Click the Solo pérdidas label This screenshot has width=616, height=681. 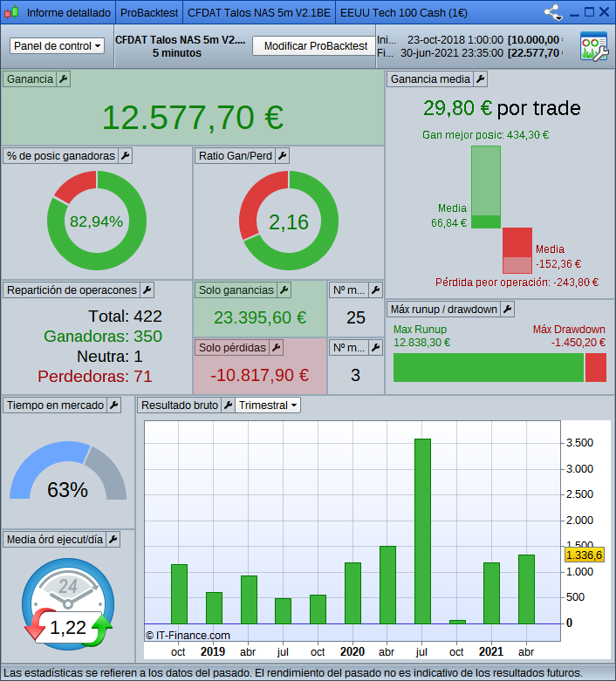click(x=232, y=347)
